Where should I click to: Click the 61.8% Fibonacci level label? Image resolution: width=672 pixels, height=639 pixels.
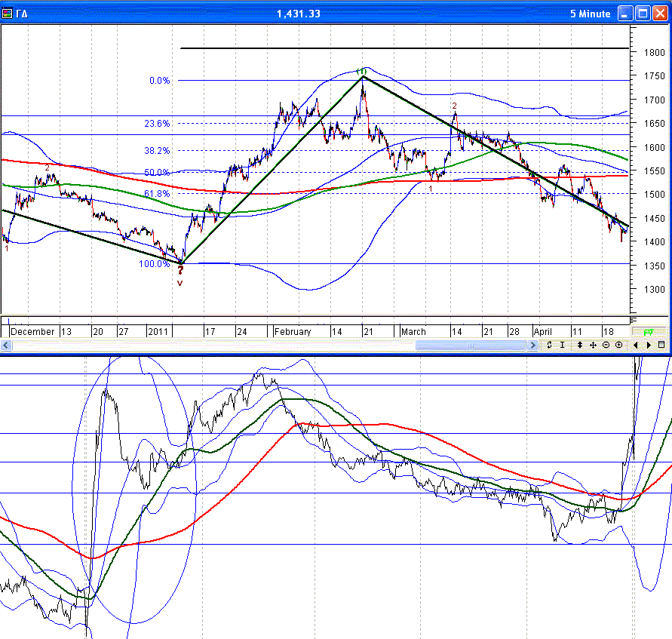point(157,194)
